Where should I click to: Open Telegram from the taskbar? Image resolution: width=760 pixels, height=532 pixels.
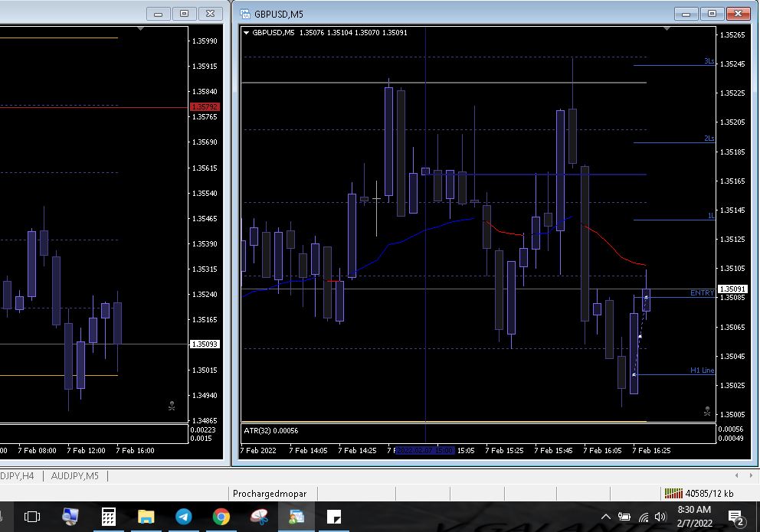click(184, 517)
